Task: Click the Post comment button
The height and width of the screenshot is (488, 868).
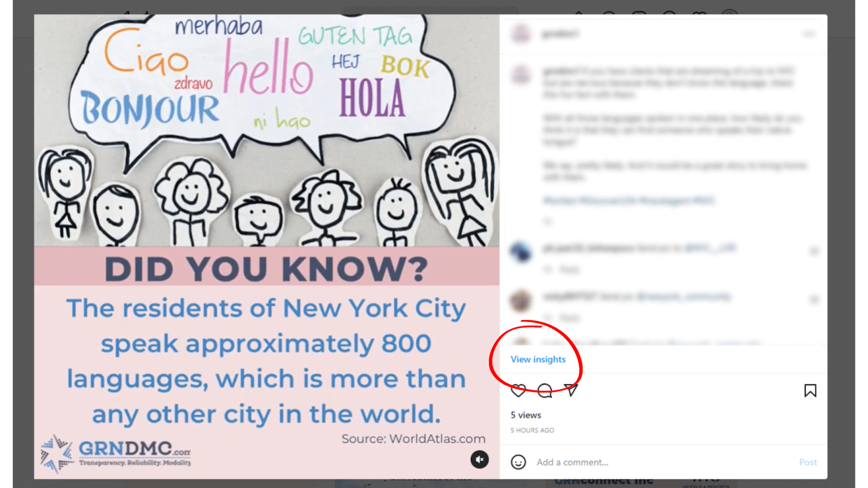Action: (808, 462)
